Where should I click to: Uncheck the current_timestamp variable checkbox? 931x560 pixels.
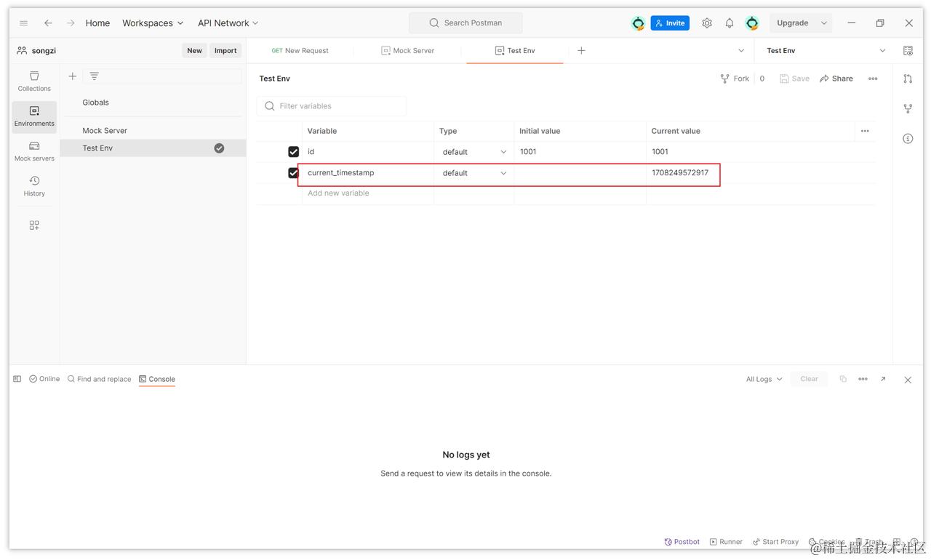(x=294, y=173)
